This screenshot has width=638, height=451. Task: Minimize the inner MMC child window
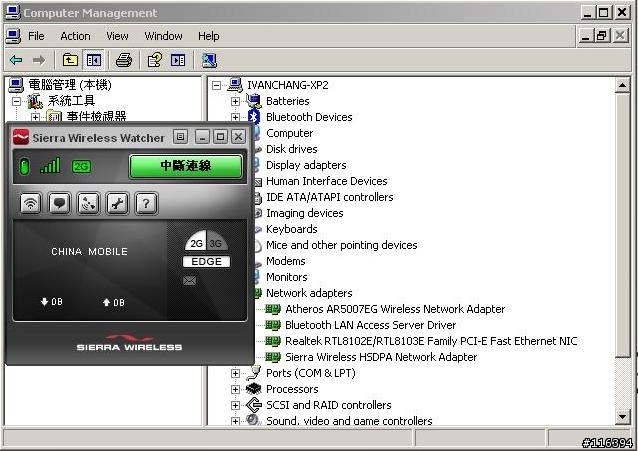585,36
